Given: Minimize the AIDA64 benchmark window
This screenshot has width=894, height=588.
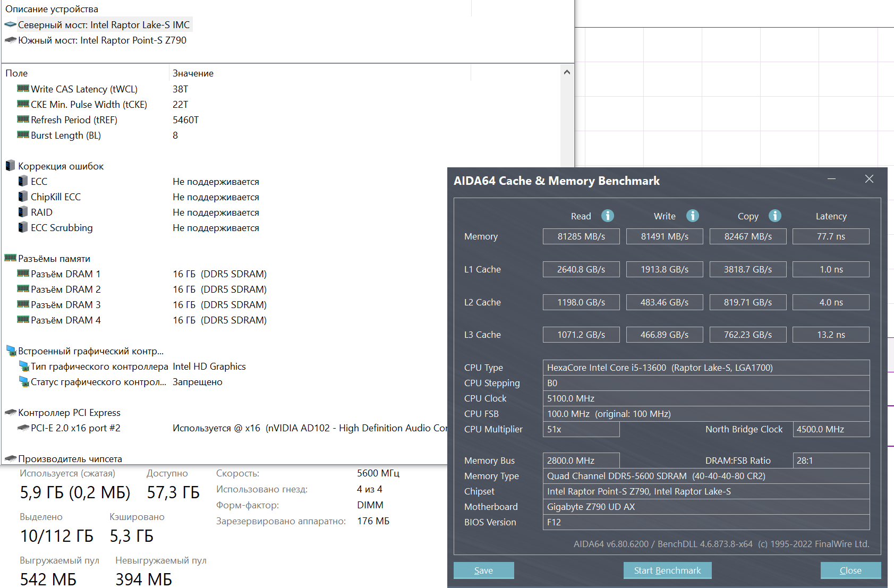Looking at the screenshot, I should (831, 179).
